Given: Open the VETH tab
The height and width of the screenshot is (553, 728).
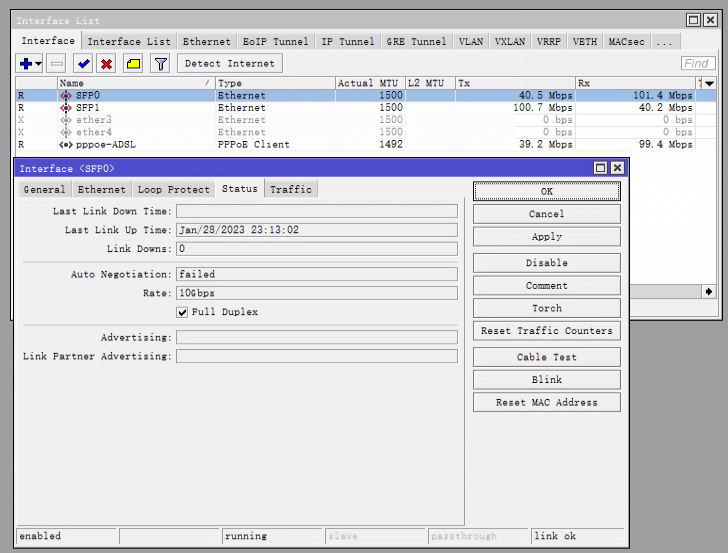Looking at the screenshot, I should click(585, 41).
